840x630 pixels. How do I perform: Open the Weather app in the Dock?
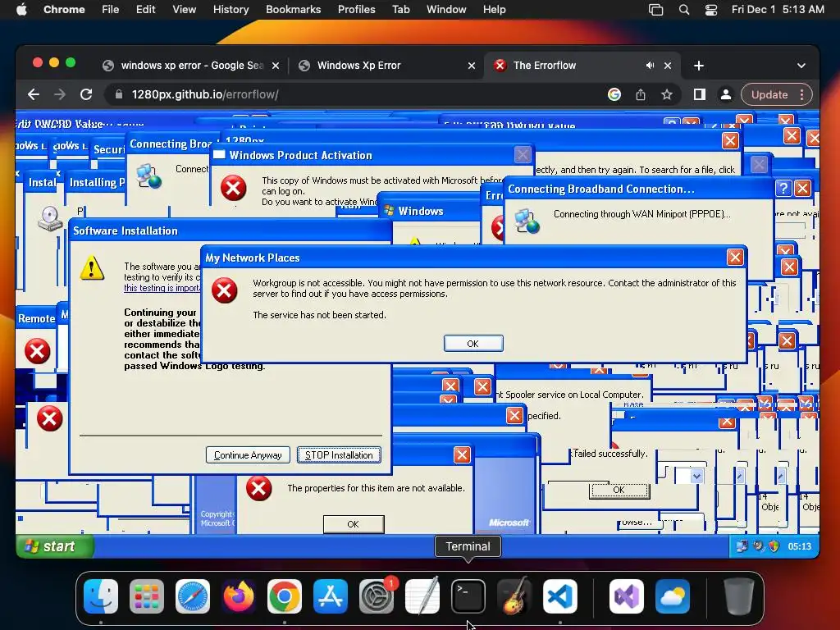(673, 596)
